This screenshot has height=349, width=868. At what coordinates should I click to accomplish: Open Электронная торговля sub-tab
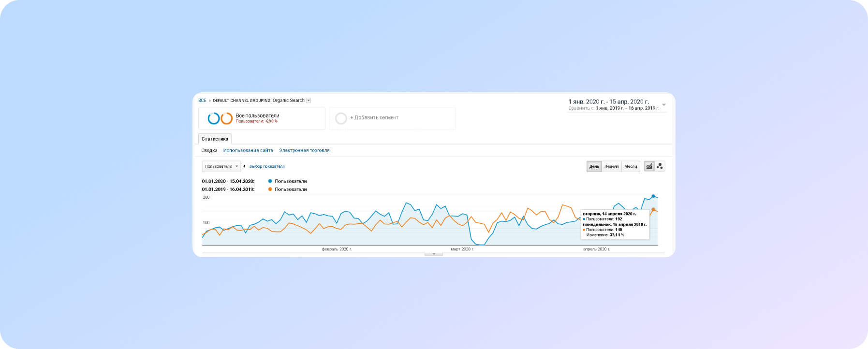pyautogui.click(x=304, y=150)
